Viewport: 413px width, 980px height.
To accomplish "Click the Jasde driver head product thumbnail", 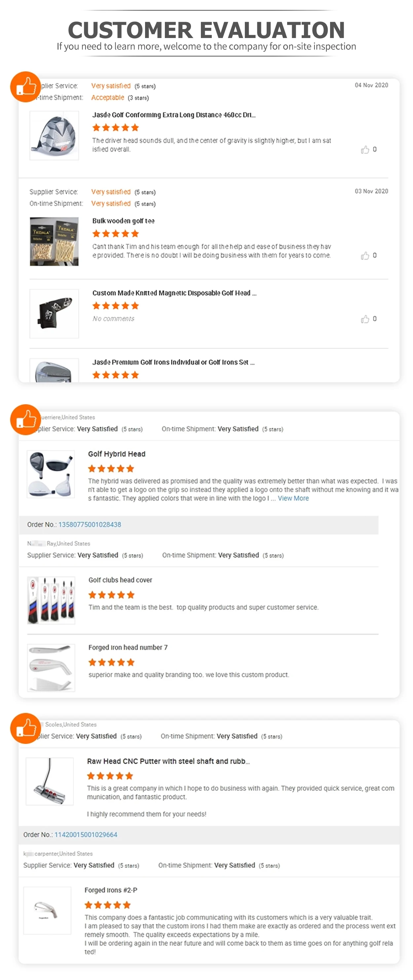I will tap(54, 136).
